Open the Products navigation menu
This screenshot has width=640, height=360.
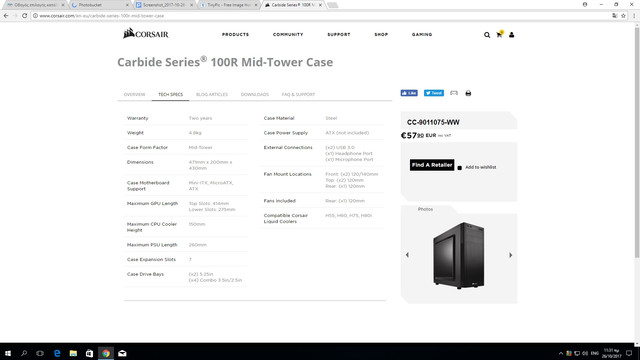pos(236,35)
